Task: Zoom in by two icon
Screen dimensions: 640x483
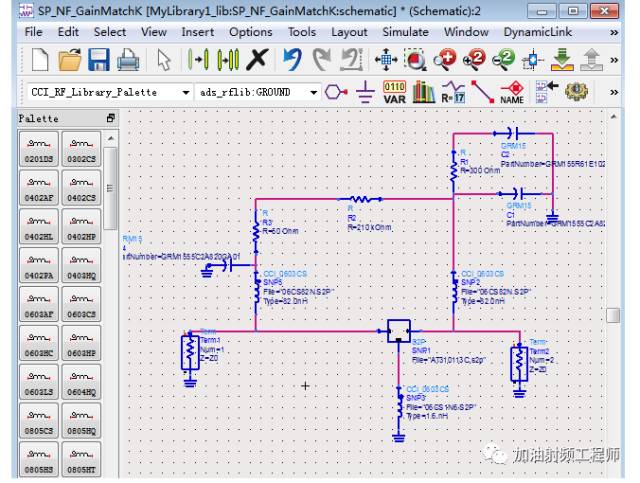Action: pyautogui.click(x=474, y=60)
